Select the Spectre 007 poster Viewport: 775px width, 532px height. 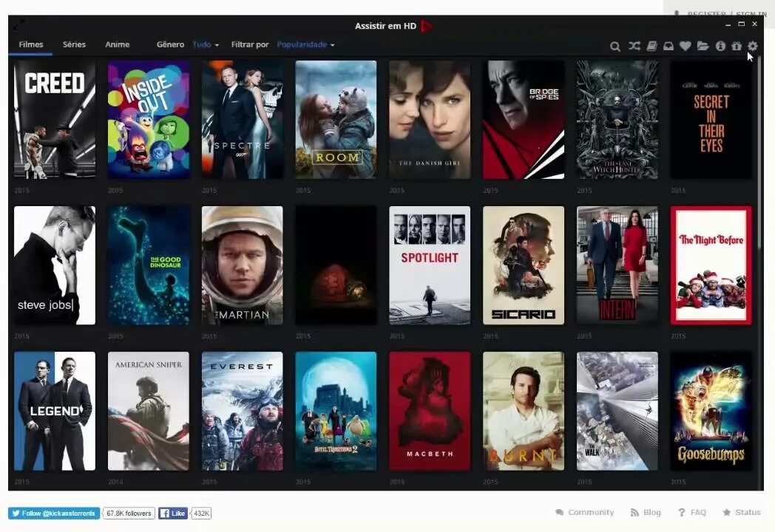pyautogui.click(x=243, y=120)
